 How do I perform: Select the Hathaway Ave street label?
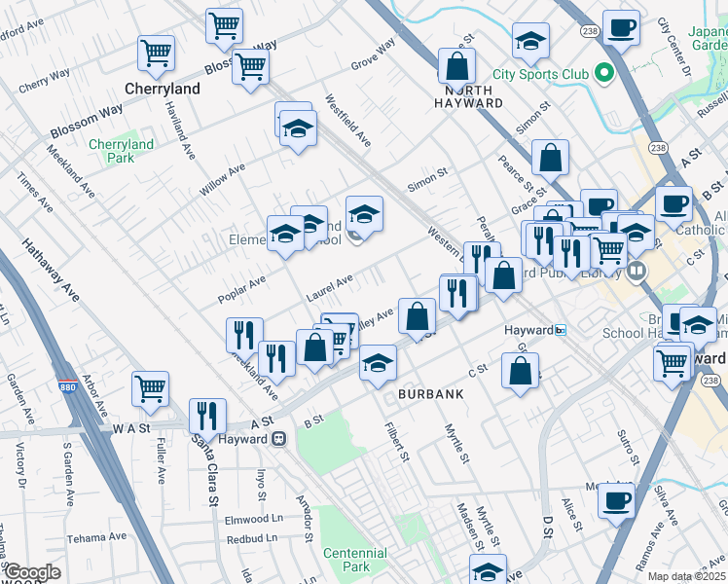pyautogui.click(x=51, y=270)
